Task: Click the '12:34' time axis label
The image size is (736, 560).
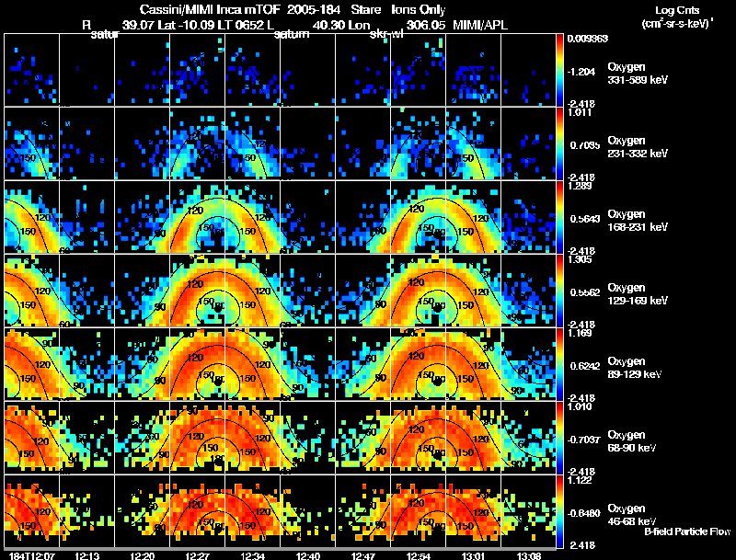Action: tap(252, 555)
